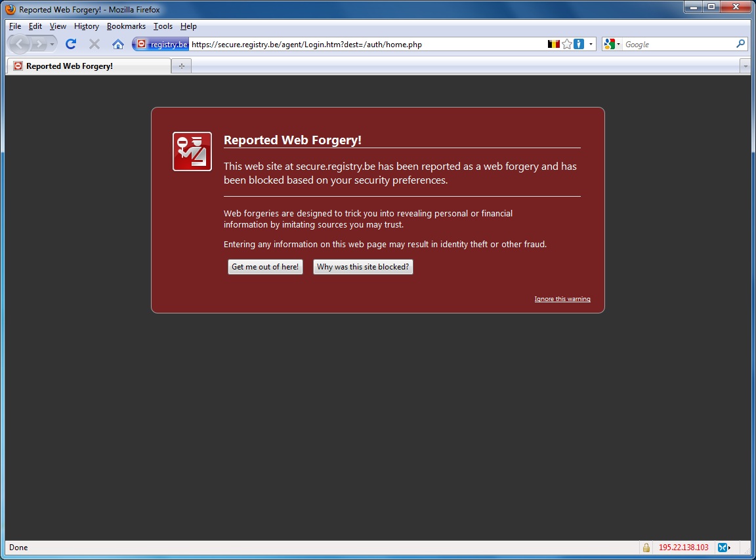Click inside the Google search field

(676, 44)
